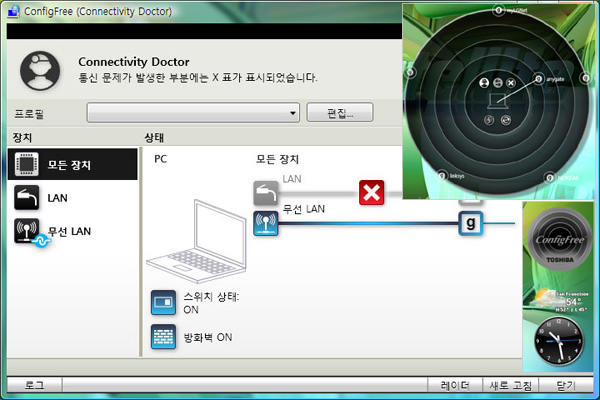This screenshot has height=400, width=600.
Task: Click the doctor icon in the radar center
Action: (x=484, y=83)
